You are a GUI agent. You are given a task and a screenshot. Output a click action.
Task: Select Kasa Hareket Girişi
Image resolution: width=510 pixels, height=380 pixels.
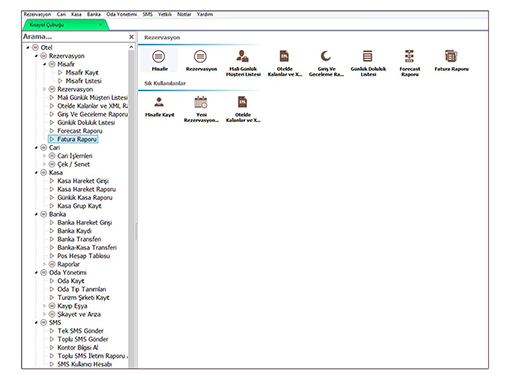tap(83, 181)
